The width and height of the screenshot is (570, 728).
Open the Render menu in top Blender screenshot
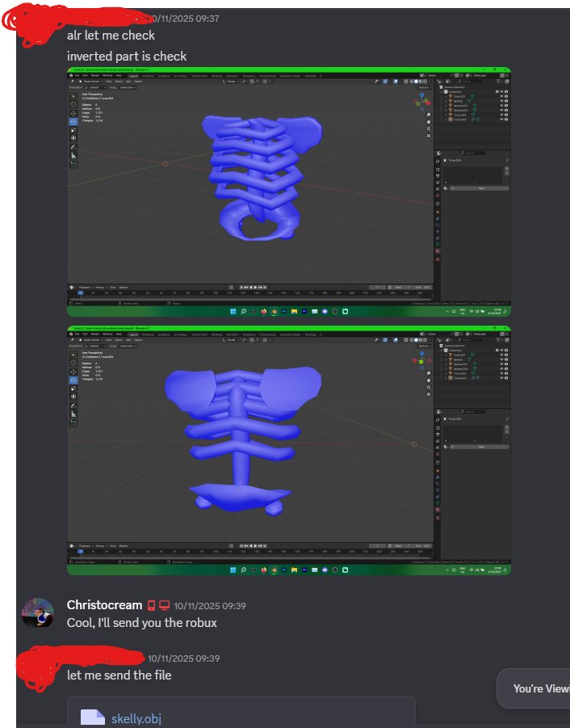95,76
